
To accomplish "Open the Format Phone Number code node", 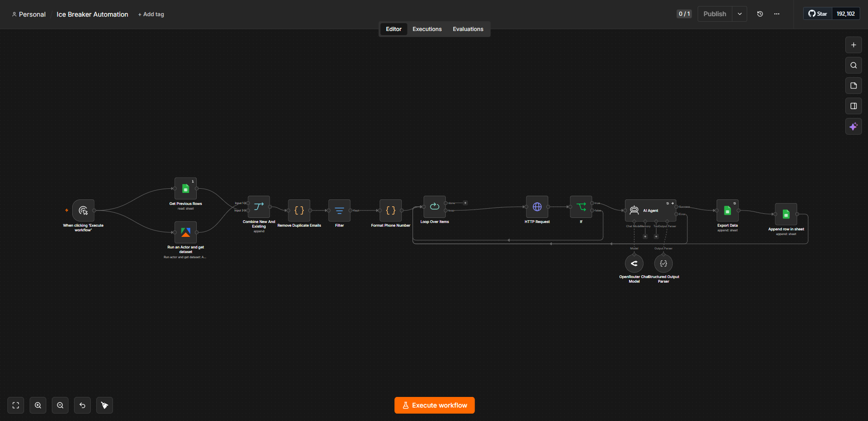I will (391, 210).
